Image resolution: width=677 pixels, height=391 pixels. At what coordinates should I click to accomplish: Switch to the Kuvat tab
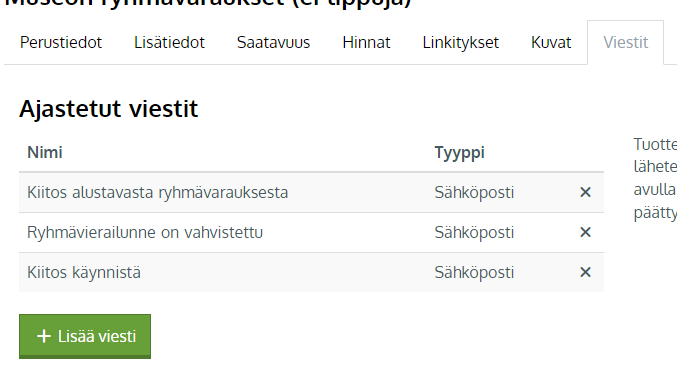tap(551, 42)
